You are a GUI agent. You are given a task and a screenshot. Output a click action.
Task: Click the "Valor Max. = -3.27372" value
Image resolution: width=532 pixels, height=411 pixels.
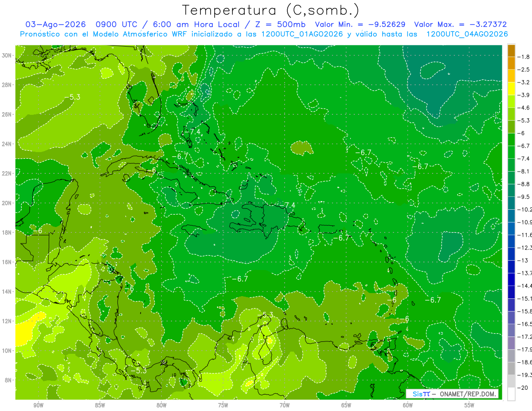click(460, 24)
